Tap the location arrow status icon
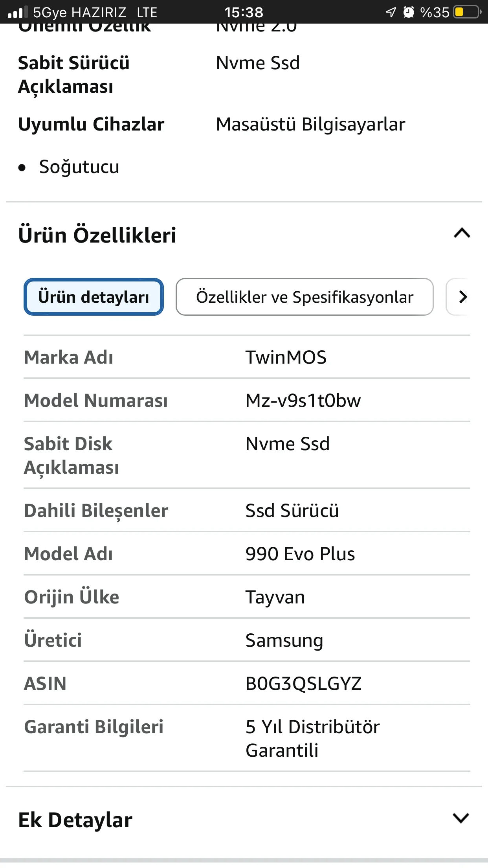The height and width of the screenshot is (868, 488). pyautogui.click(x=391, y=12)
